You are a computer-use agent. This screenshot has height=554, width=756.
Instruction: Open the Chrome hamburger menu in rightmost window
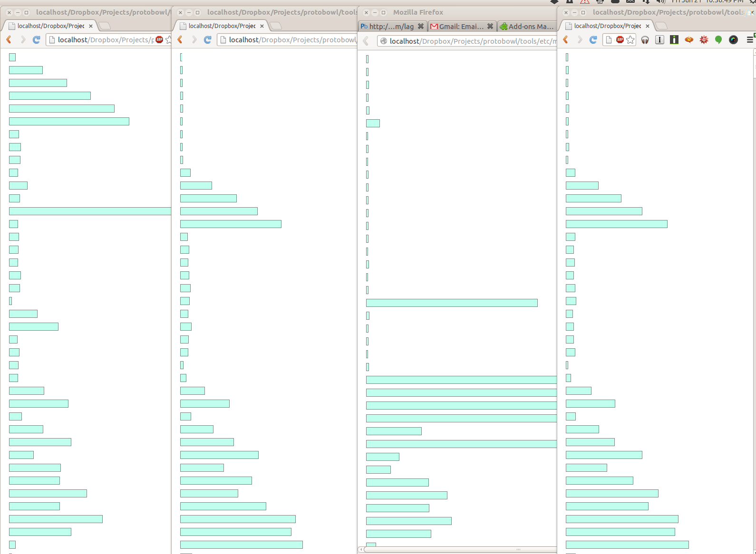tap(750, 40)
